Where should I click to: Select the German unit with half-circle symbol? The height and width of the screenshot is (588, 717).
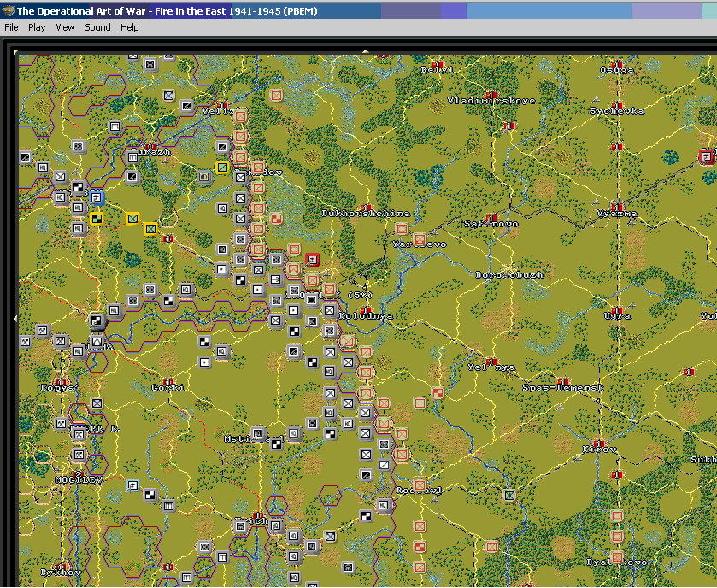204,177
